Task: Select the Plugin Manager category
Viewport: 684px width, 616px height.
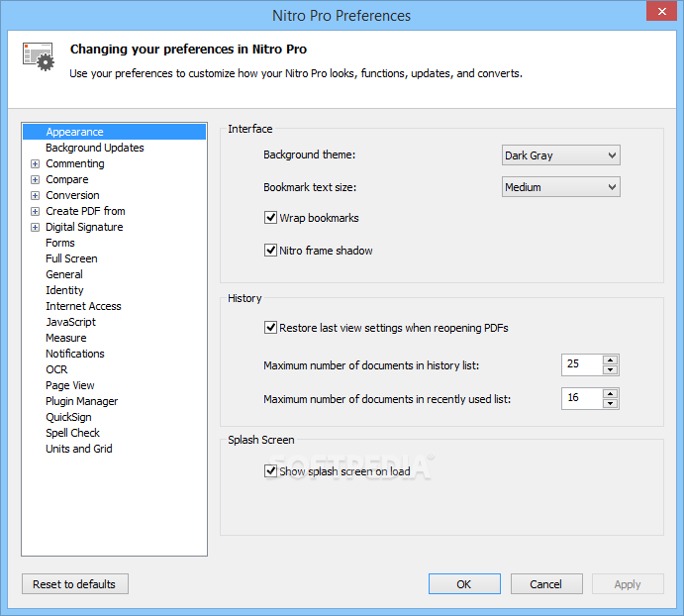Action: [x=81, y=401]
